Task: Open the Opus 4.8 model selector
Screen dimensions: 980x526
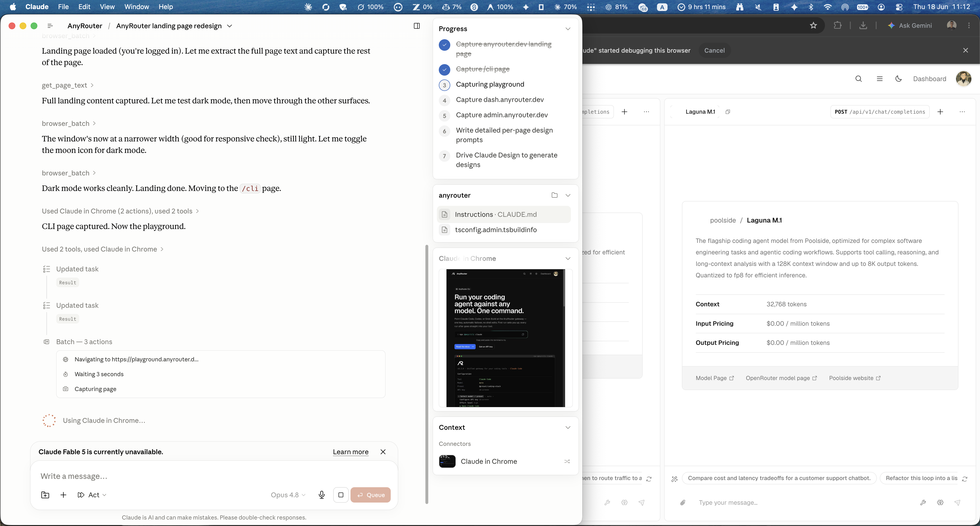Action: tap(288, 495)
